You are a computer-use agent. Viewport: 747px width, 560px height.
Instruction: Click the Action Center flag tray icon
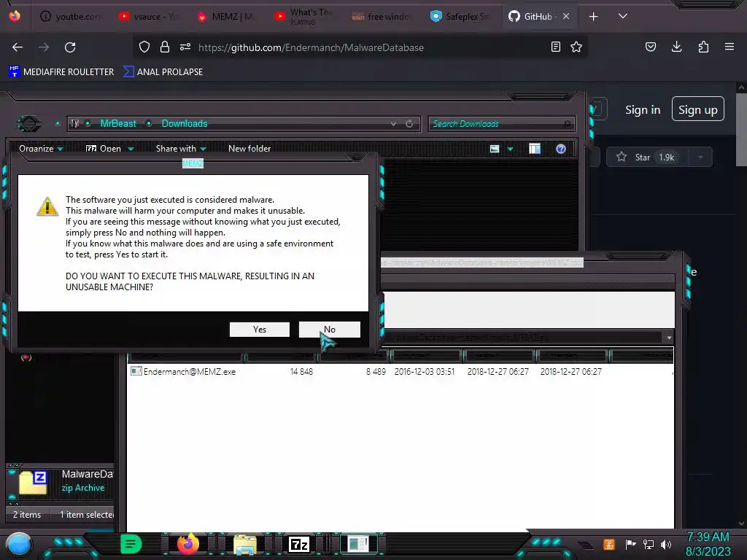[x=630, y=544]
